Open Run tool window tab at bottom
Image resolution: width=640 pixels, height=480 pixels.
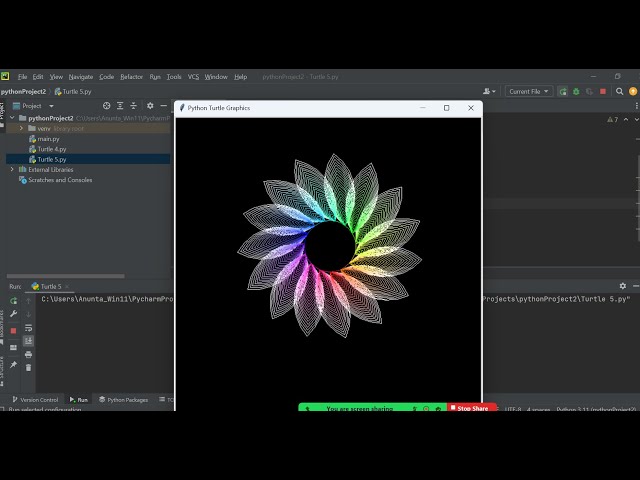[79, 400]
